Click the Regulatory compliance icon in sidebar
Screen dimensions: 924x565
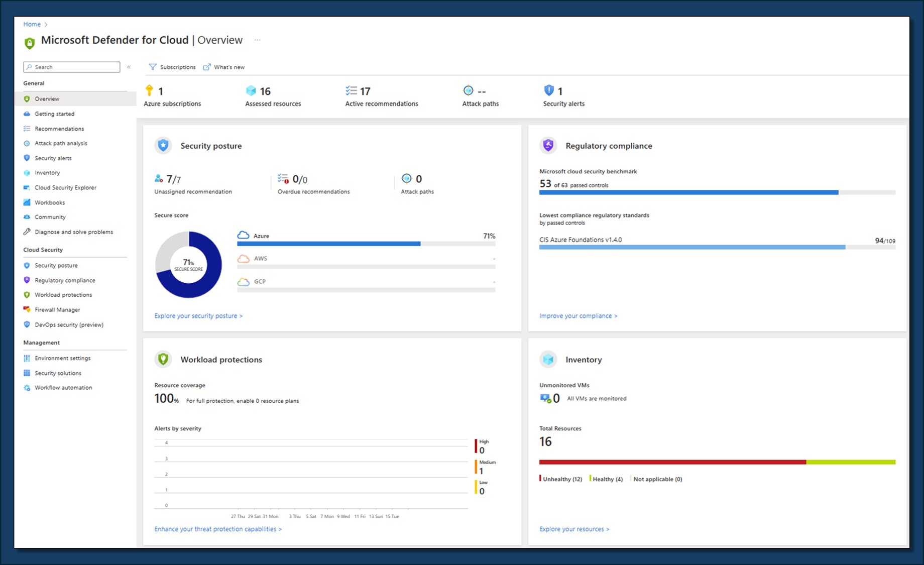point(27,280)
